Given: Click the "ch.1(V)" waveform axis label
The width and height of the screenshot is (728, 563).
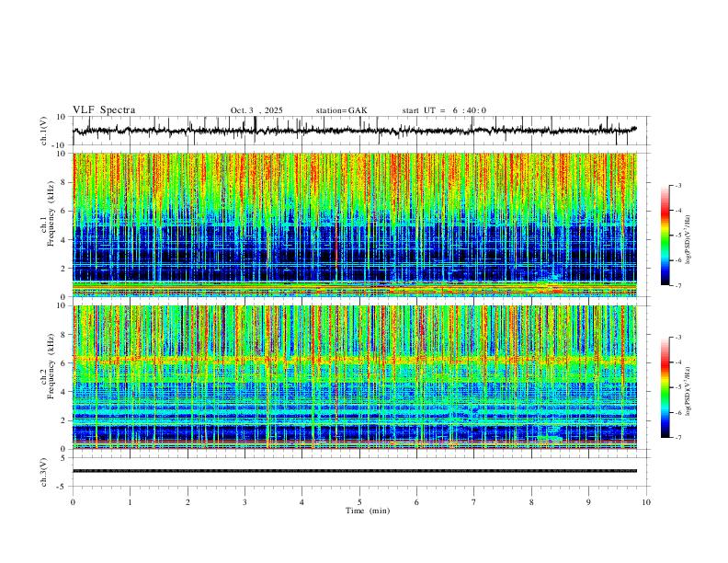Looking at the screenshot, I should coord(44,131).
